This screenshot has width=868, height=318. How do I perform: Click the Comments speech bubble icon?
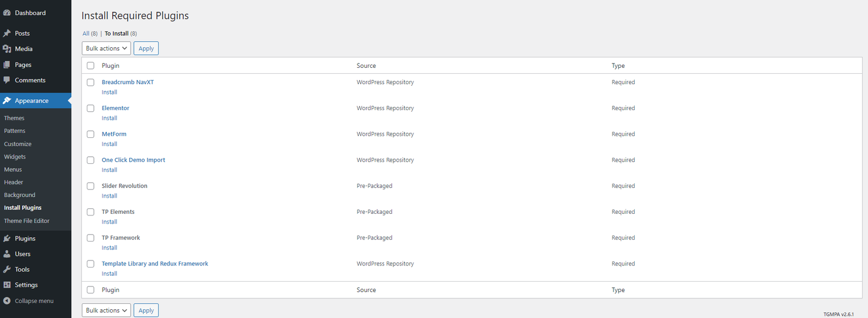(x=7, y=80)
